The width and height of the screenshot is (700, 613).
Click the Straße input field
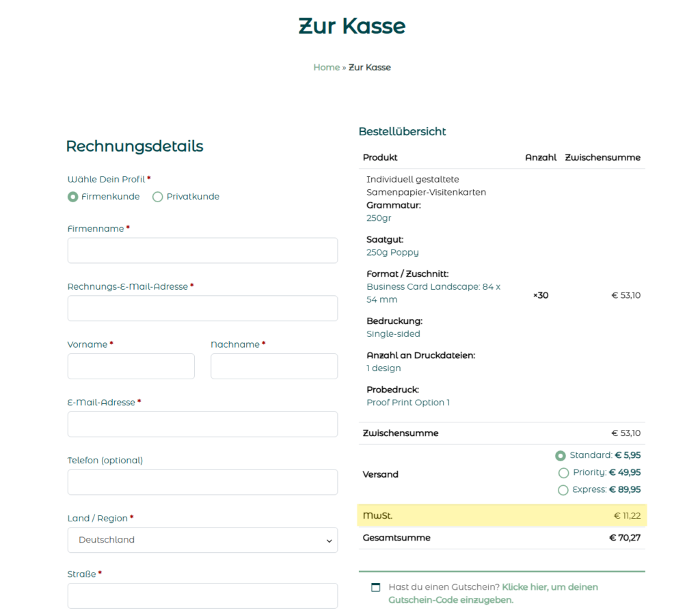[x=202, y=595]
